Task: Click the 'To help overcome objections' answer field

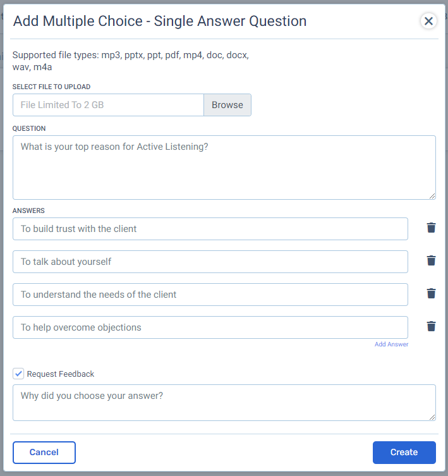Action: pos(210,327)
